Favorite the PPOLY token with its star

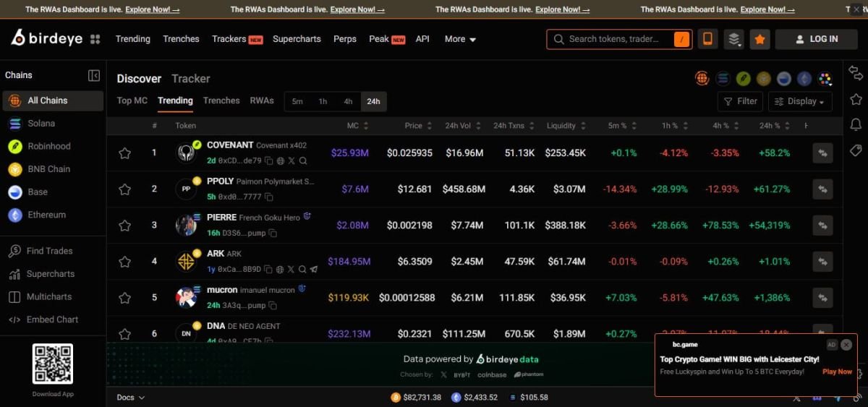(x=125, y=189)
